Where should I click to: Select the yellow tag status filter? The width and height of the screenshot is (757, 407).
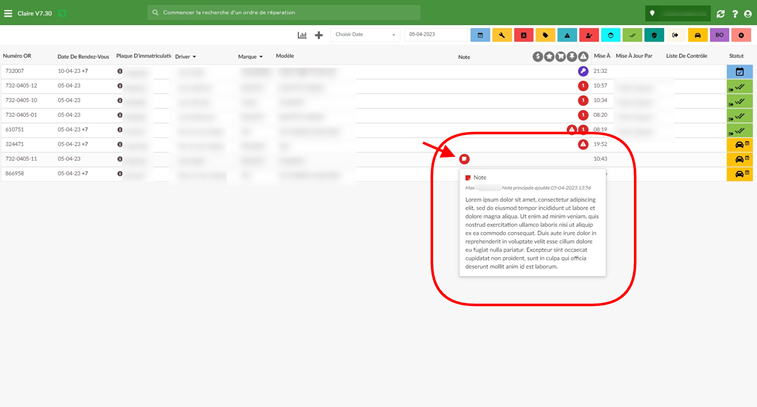tap(546, 35)
